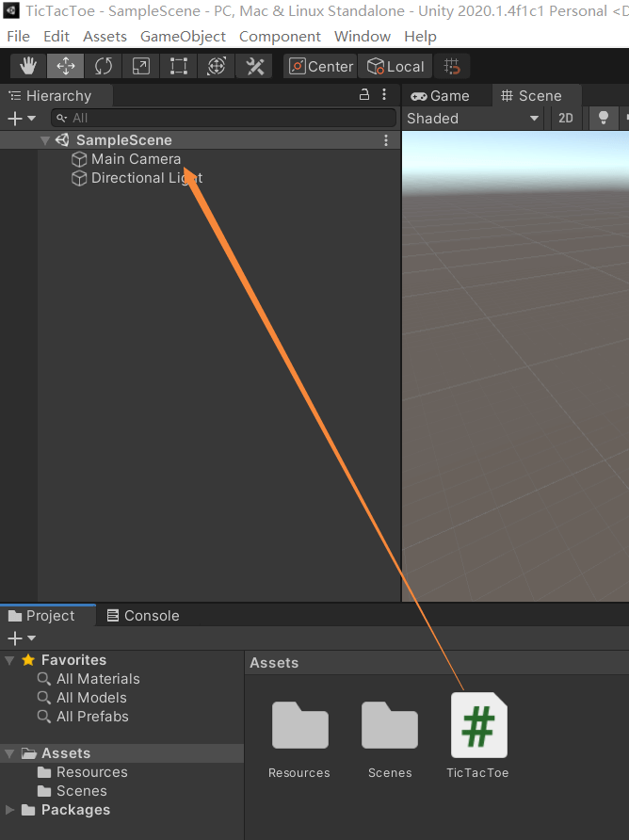This screenshot has height=840, width=629.
Task: Open Help menu
Action: click(420, 37)
